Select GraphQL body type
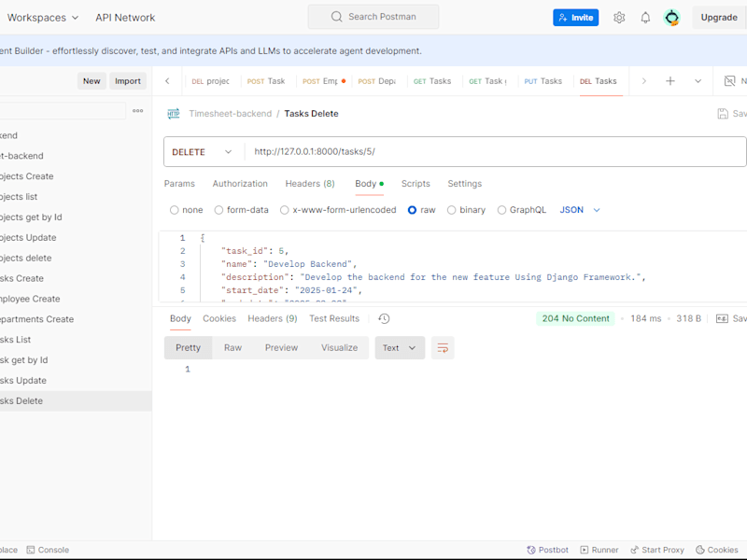 501,210
